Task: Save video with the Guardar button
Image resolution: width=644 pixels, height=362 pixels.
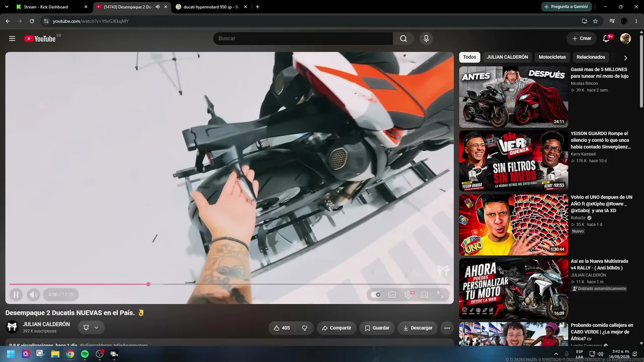Action: pos(377,328)
